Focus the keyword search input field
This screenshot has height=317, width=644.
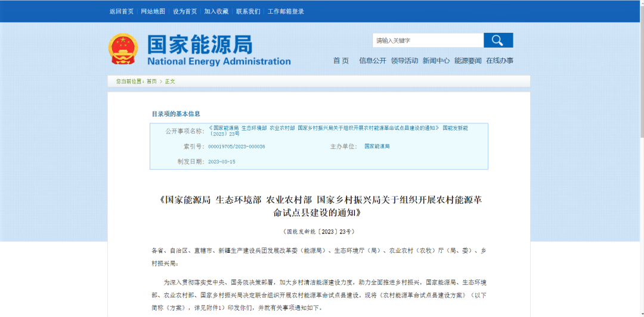tap(428, 41)
